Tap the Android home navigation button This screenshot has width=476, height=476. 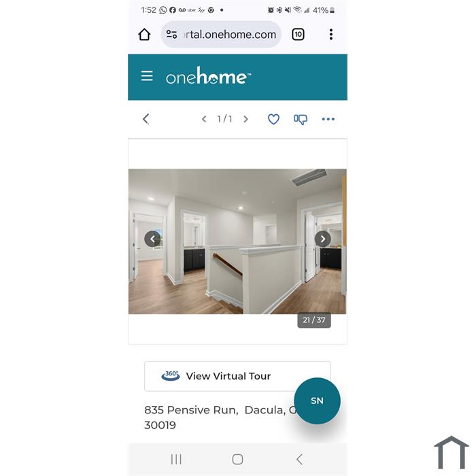[x=237, y=459]
